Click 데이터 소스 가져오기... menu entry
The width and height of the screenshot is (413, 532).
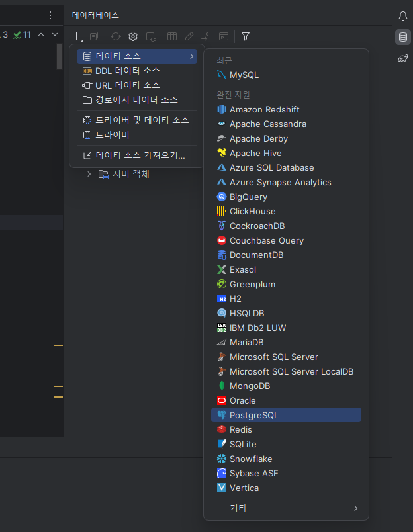[137, 155]
